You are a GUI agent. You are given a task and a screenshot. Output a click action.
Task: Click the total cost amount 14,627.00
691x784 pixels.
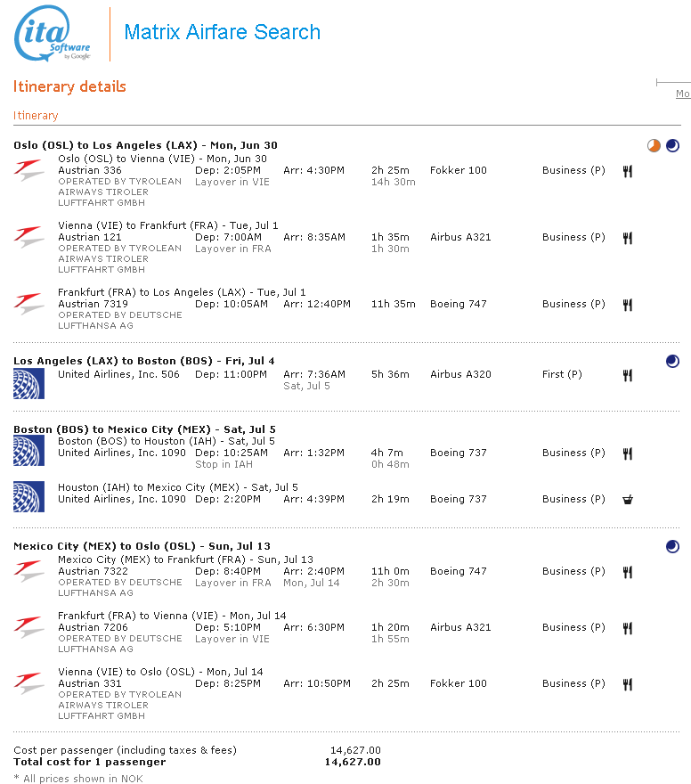point(352,762)
